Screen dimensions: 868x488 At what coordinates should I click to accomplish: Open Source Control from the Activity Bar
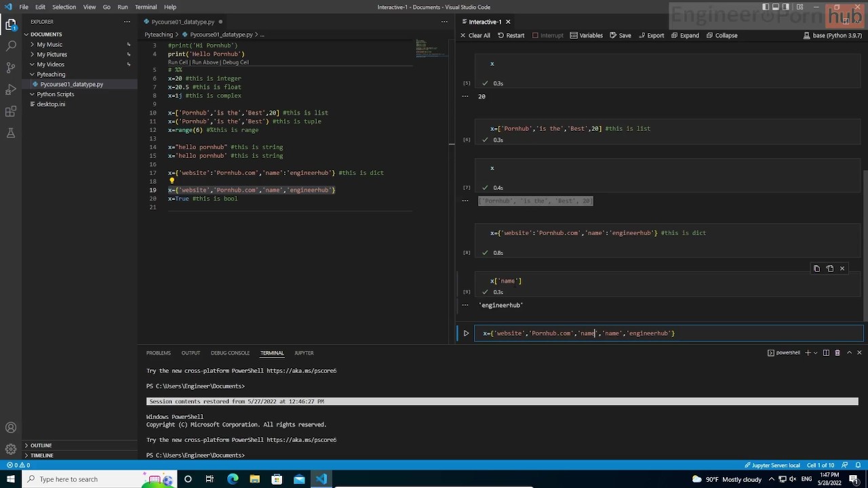(x=10, y=67)
